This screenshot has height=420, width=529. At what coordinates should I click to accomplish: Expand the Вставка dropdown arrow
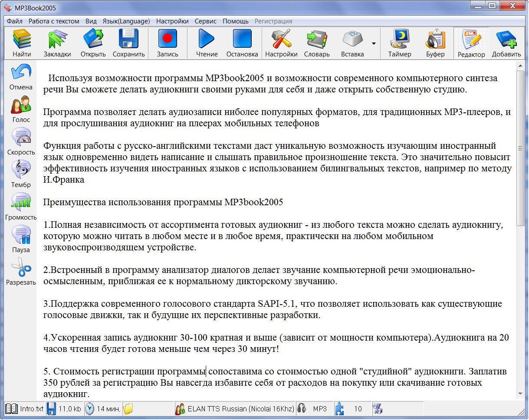374,43
